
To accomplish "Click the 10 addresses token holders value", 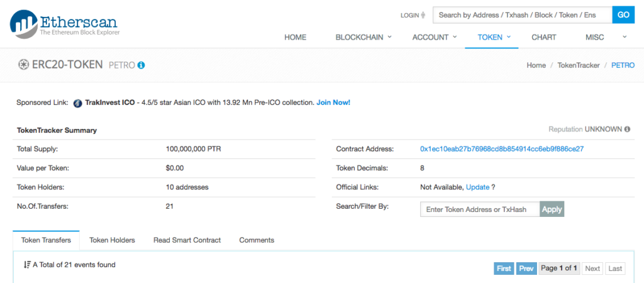I will pos(187,187).
